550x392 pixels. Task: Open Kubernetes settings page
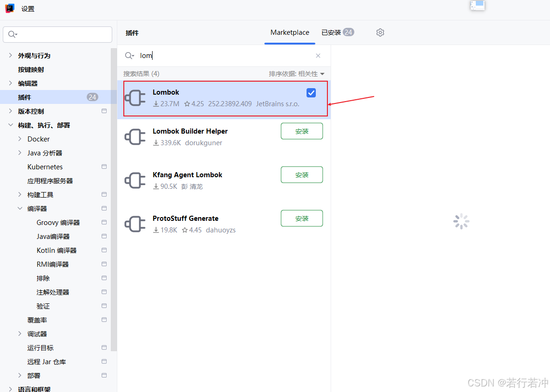coord(45,167)
